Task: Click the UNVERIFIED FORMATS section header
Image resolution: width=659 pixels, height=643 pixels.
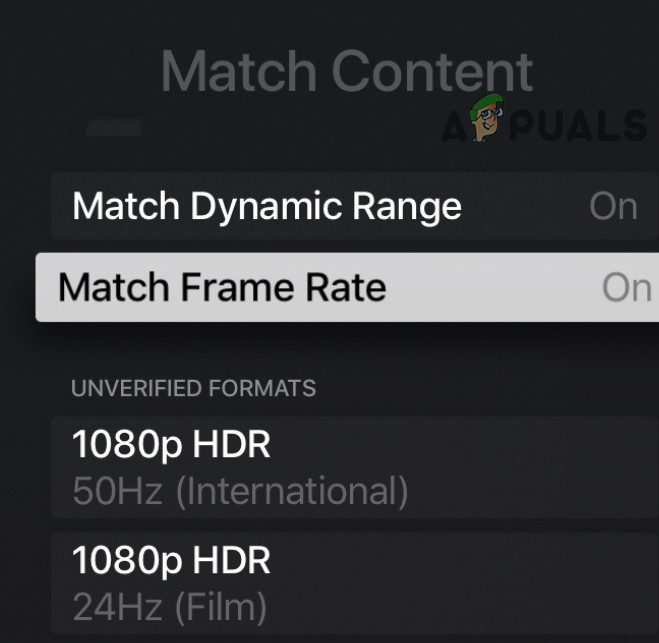Action: click(x=193, y=388)
